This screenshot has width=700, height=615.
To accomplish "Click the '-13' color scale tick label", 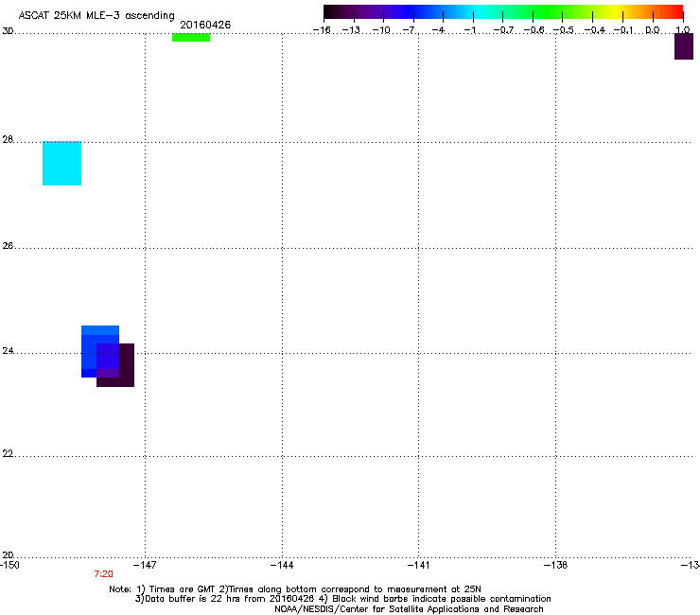I will (x=351, y=30).
